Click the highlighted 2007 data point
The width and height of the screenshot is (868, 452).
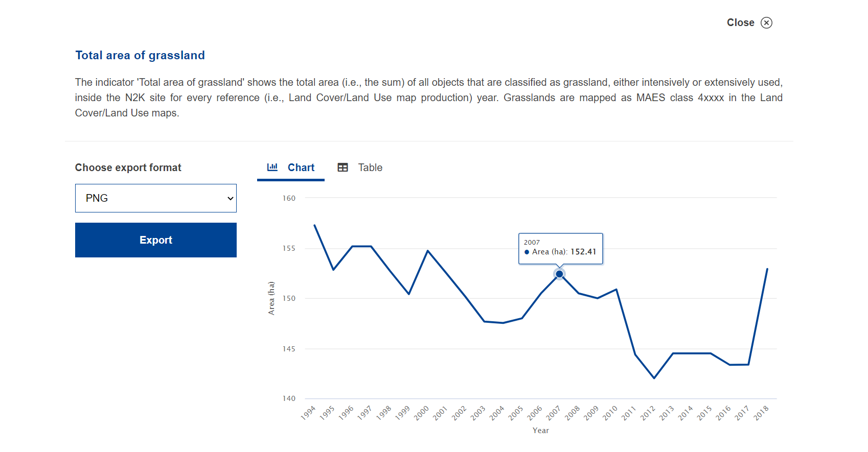click(x=559, y=274)
